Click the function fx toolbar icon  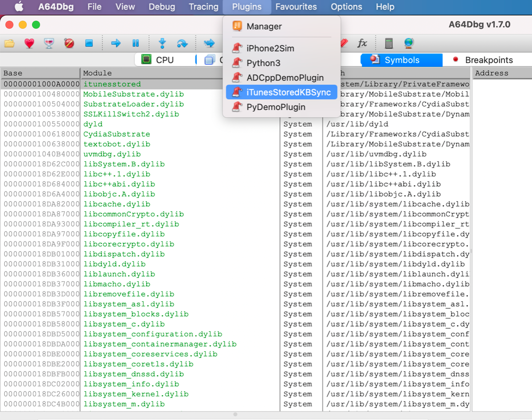point(362,43)
